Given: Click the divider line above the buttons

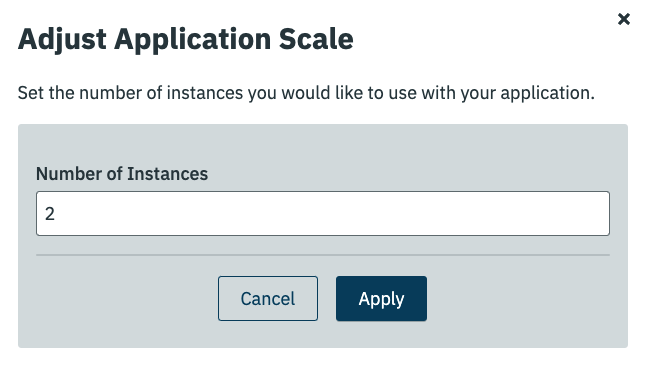Looking at the screenshot, I should click(x=323, y=255).
